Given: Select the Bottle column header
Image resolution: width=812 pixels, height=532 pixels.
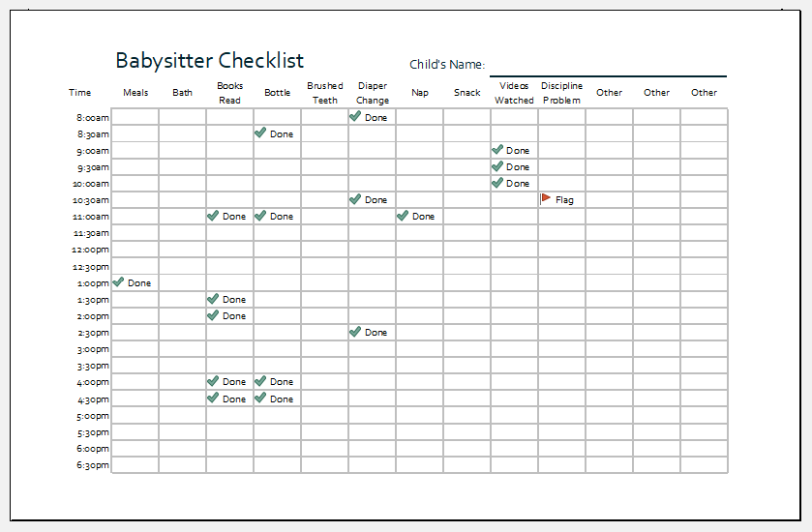Looking at the screenshot, I should (x=277, y=93).
